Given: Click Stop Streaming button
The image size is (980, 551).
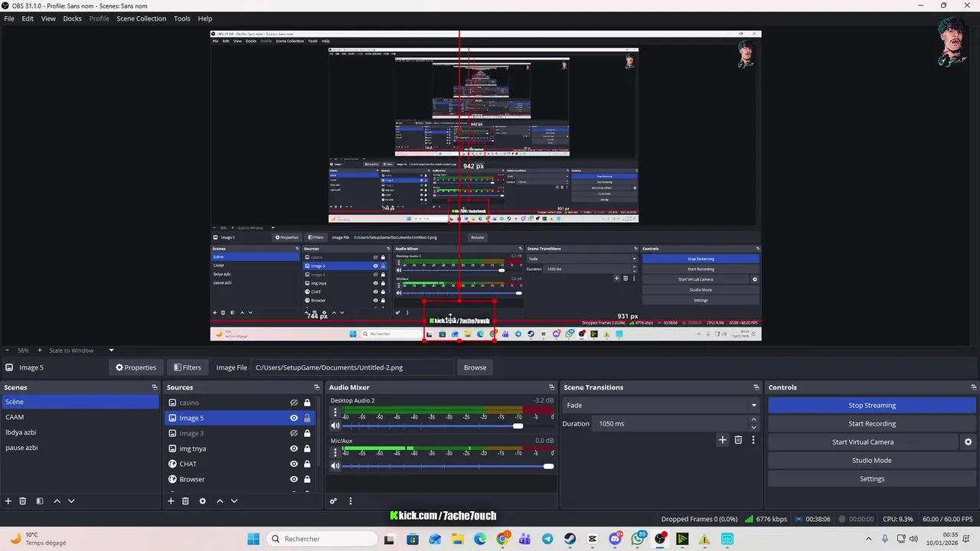Looking at the screenshot, I should 872,405.
